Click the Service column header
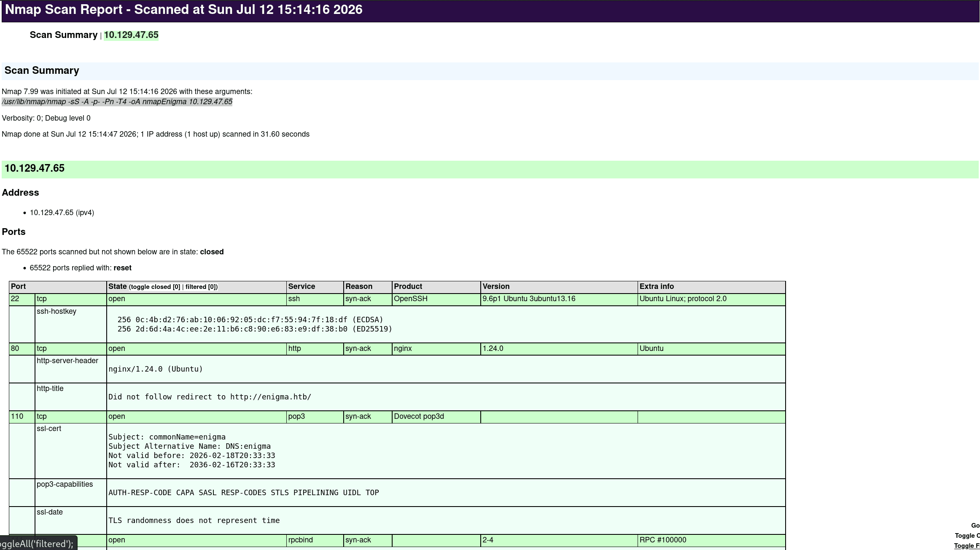980x550 pixels. [315, 287]
